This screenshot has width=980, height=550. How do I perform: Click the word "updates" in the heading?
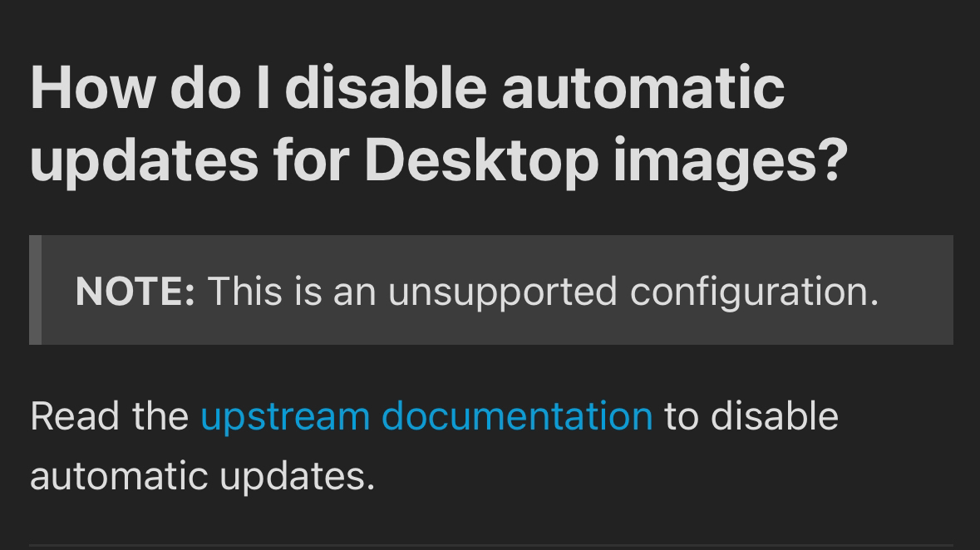[145, 161]
